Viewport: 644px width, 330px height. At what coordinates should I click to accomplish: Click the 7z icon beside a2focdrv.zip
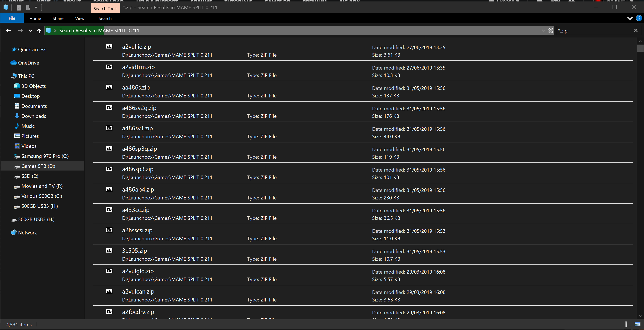pos(109,312)
